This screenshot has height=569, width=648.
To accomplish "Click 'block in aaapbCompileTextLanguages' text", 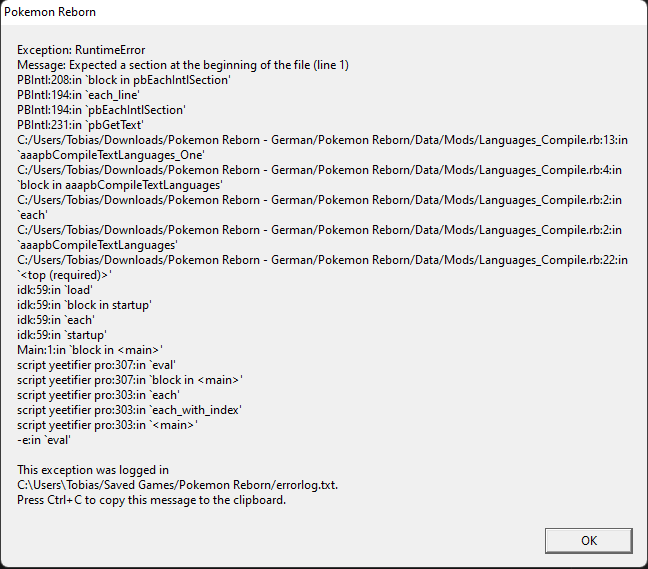I will click(119, 185).
